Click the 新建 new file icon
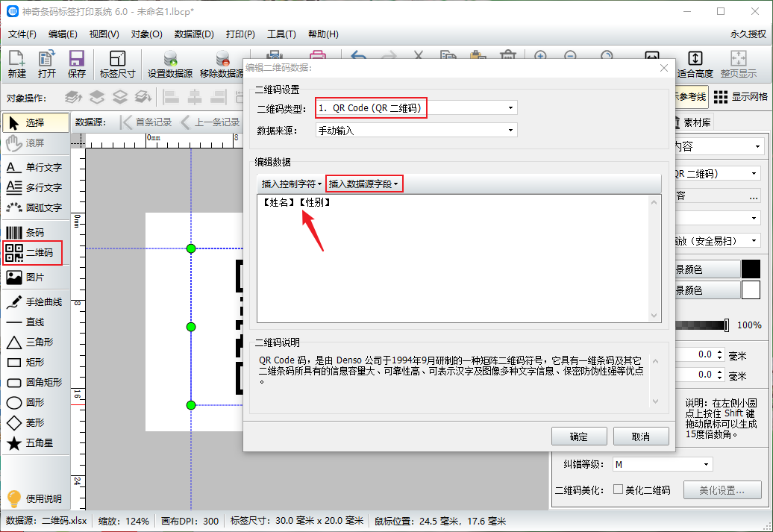Image resolution: width=773 pixels, height=532 pixels. 16,64
